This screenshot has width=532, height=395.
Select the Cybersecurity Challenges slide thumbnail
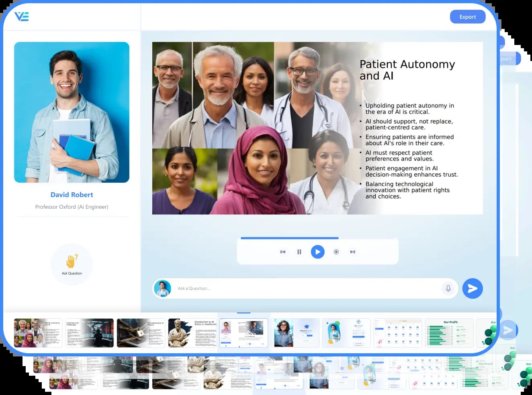(x=89, y=333)
